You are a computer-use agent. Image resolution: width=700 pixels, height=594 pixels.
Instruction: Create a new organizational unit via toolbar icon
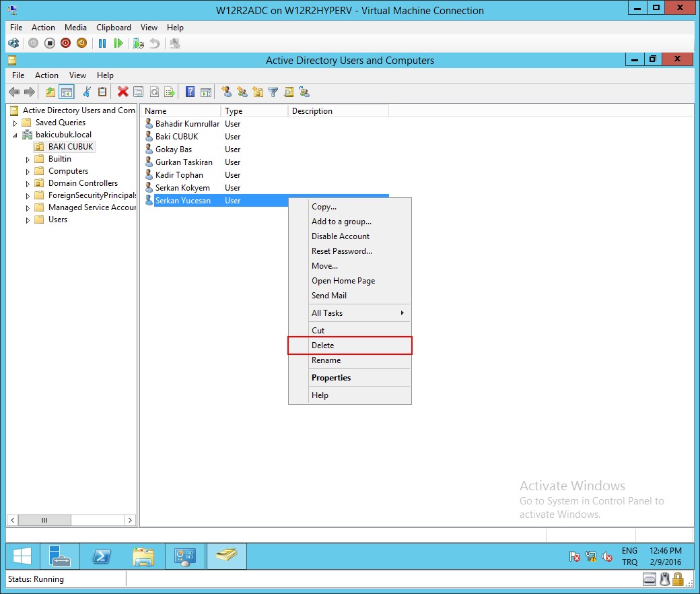[258, 92]
